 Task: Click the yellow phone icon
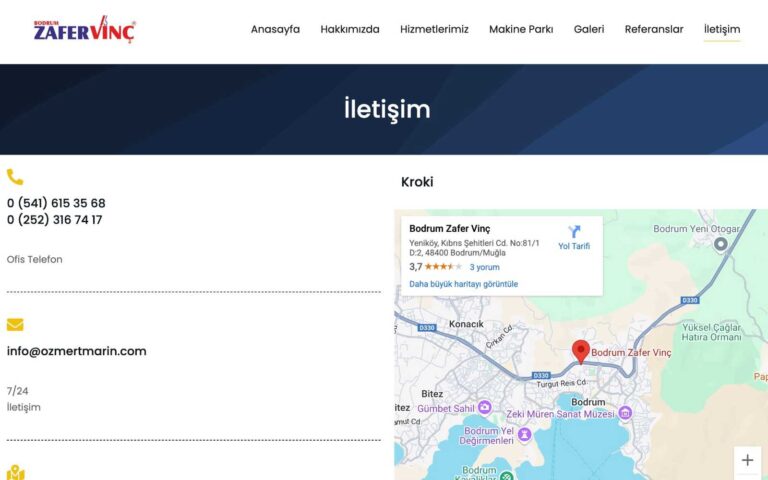[15, 177]
